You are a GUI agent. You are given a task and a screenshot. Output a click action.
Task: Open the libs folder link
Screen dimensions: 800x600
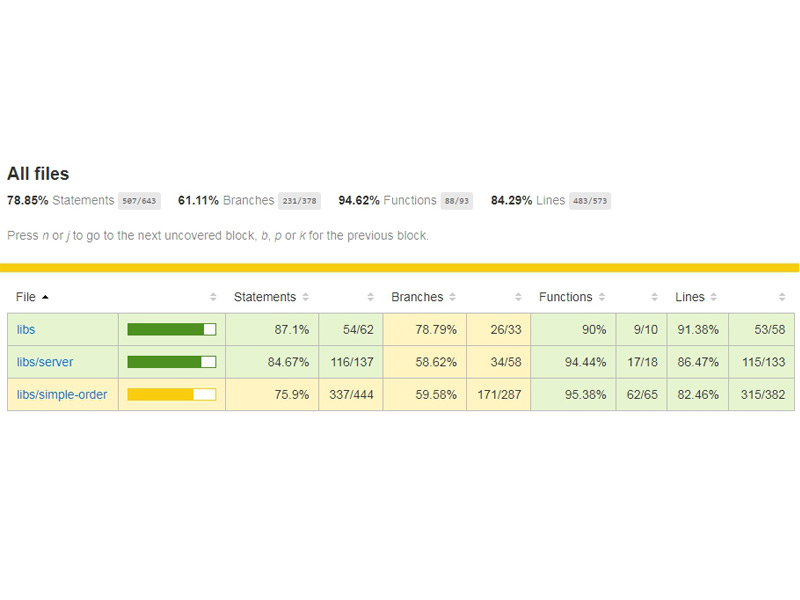(x=26, y=329)
